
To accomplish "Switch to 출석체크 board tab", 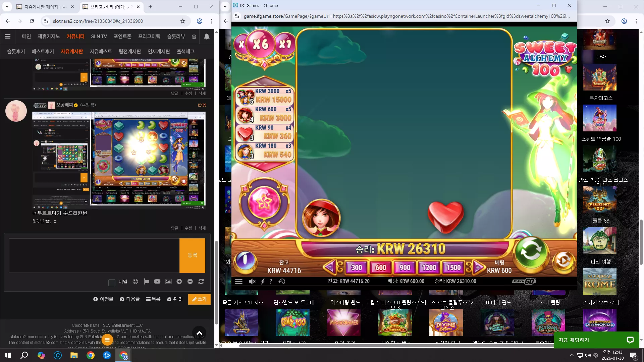I will click(x=185, y=51).
